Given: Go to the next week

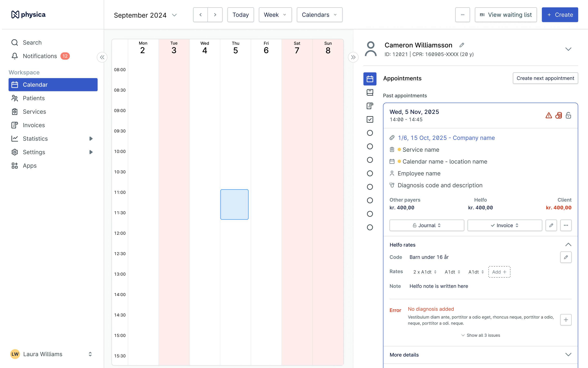Looking at the screenshot, I should tap(215, 15).
